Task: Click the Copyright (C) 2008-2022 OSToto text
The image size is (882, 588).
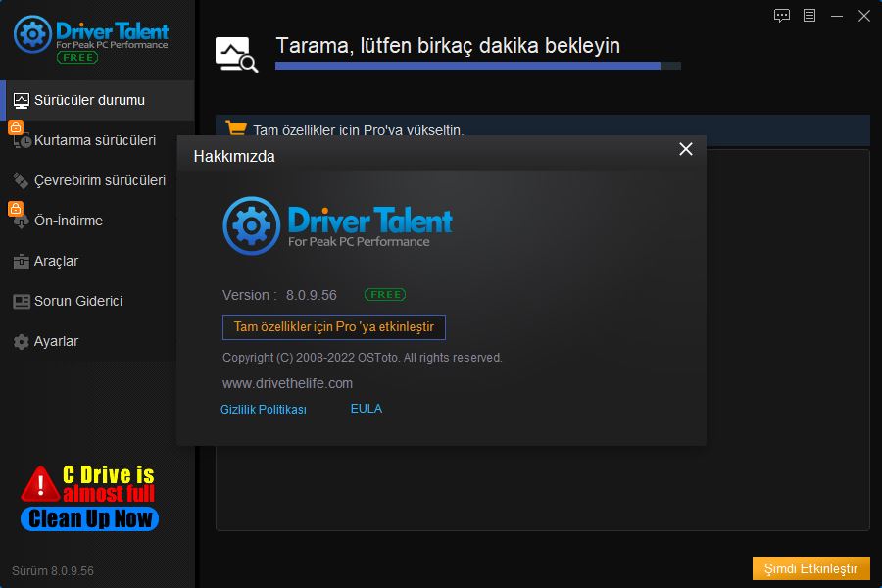Action: (363, 358)
